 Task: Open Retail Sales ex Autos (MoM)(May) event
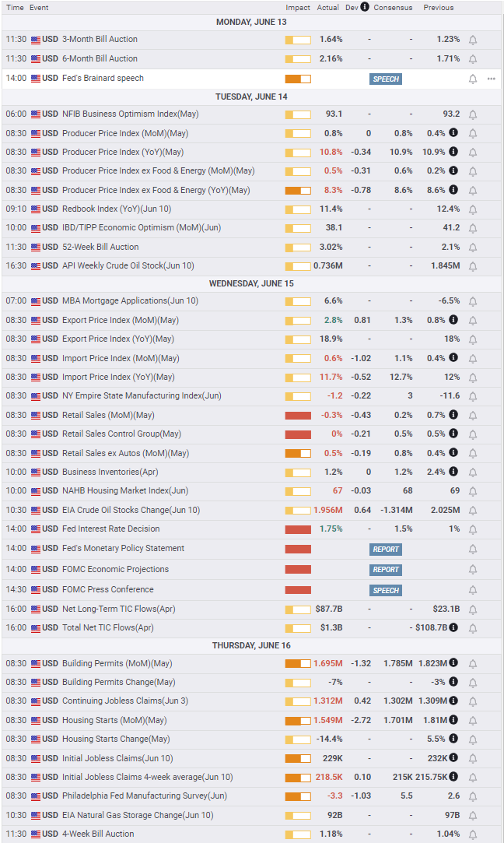pyautogui.click(x=125, y=453)
